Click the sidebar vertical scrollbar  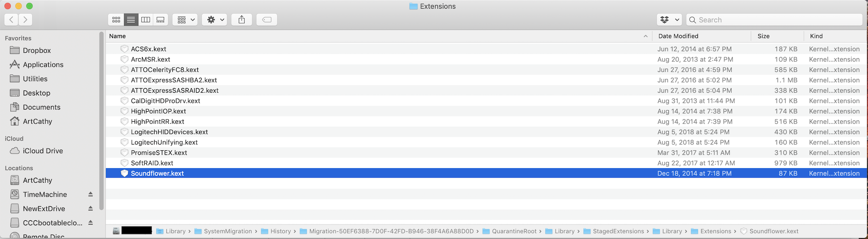[101, 120]
